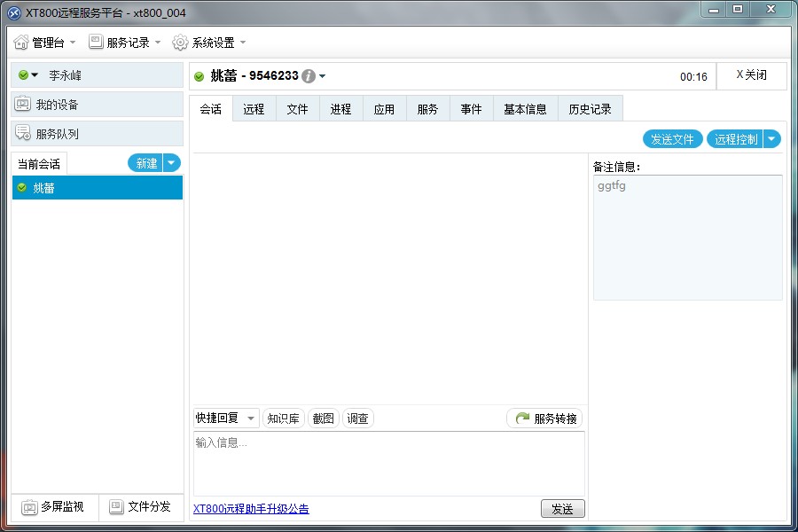Click the 文件分发 icon
The height and width of the screenshot is (532, 798).
[x=116, y=506]
